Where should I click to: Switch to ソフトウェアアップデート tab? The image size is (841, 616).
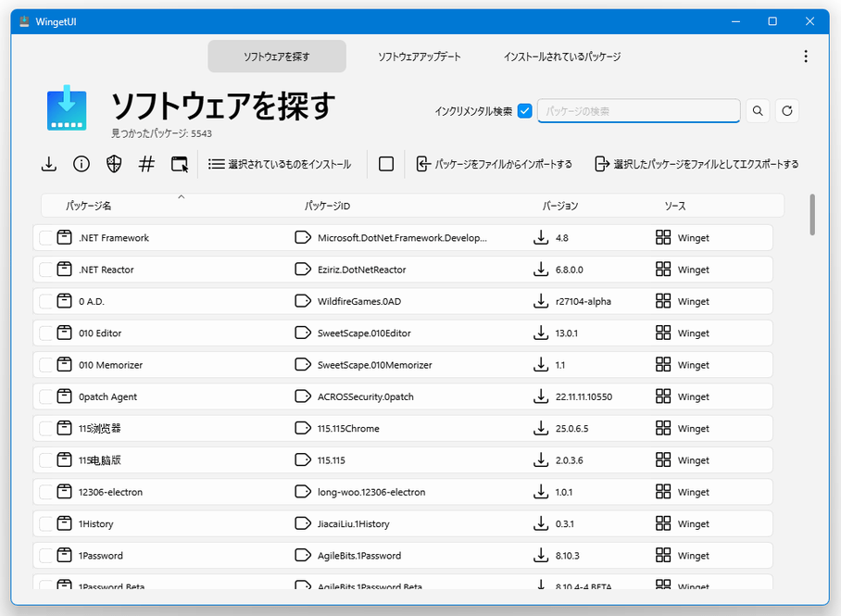pyautogui.click(x=420, y=57)
